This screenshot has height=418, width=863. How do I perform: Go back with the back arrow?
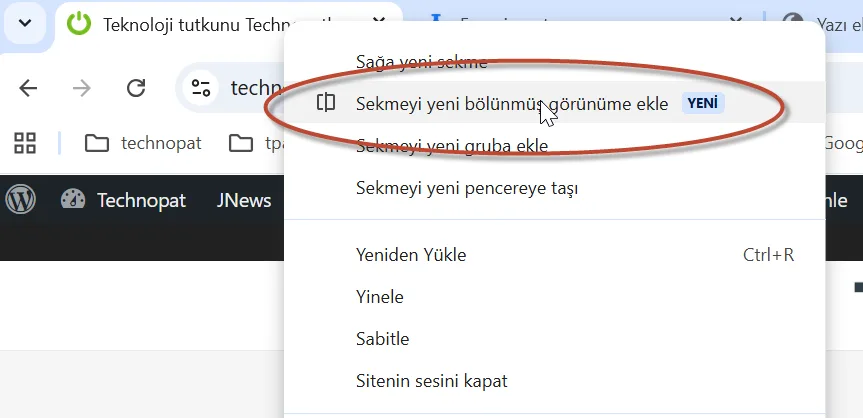click(x=28, y=88)
